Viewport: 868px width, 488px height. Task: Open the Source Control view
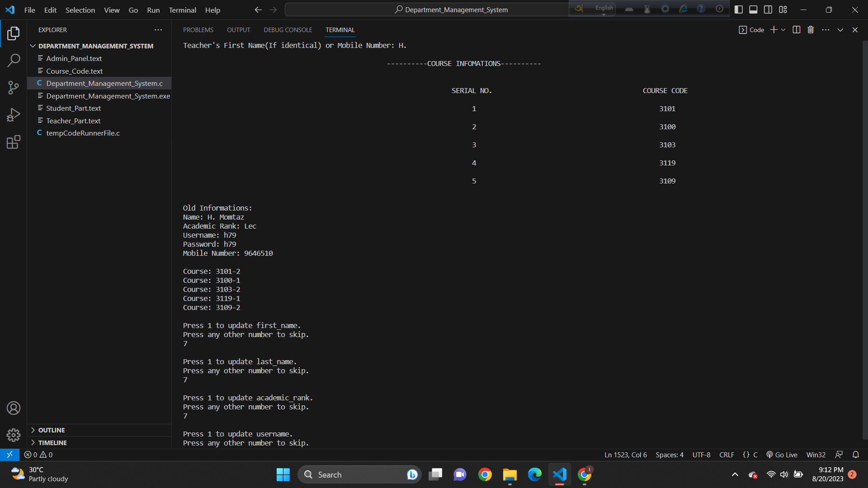(x=14, y=87)
